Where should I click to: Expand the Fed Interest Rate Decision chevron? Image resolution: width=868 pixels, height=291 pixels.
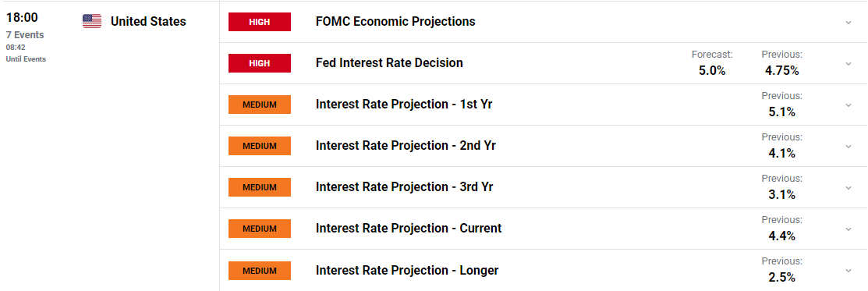click(848, 64)
